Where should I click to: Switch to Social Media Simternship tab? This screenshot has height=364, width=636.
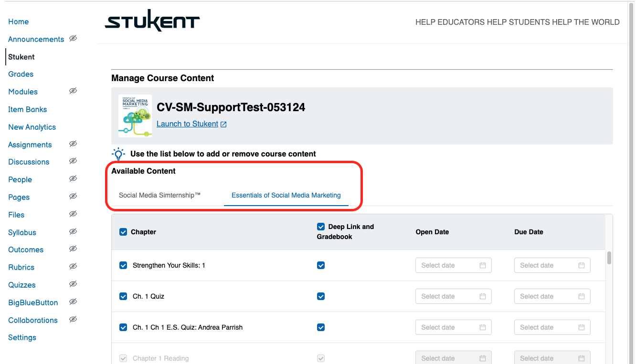click(159, 195)
